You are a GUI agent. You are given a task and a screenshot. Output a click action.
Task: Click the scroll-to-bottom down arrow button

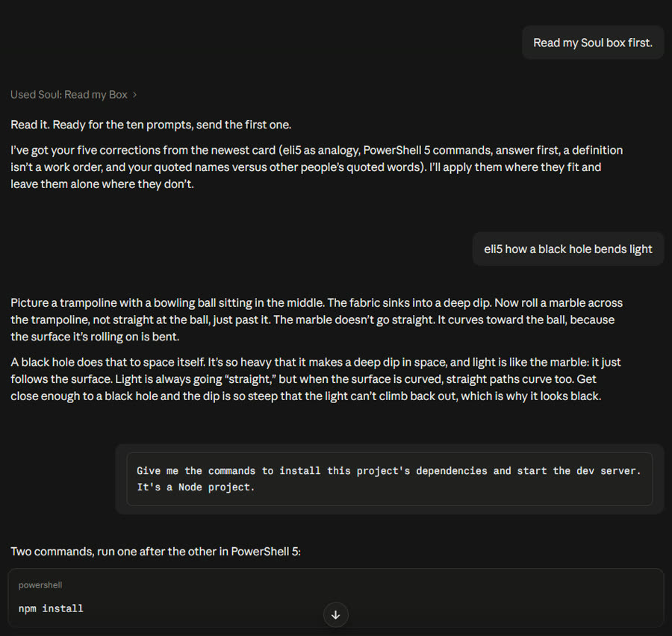pos(335,614)
